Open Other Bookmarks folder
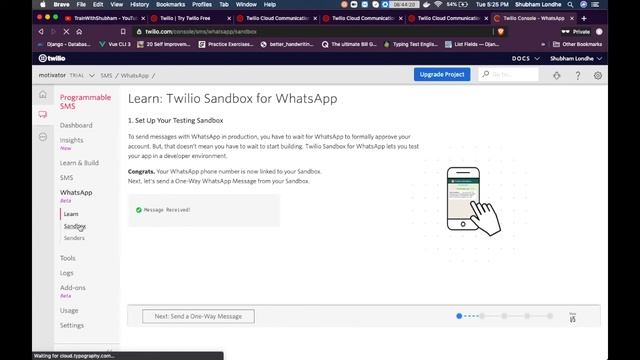The height and width of the screenshot is (360, 640). [x=577, y=44]
